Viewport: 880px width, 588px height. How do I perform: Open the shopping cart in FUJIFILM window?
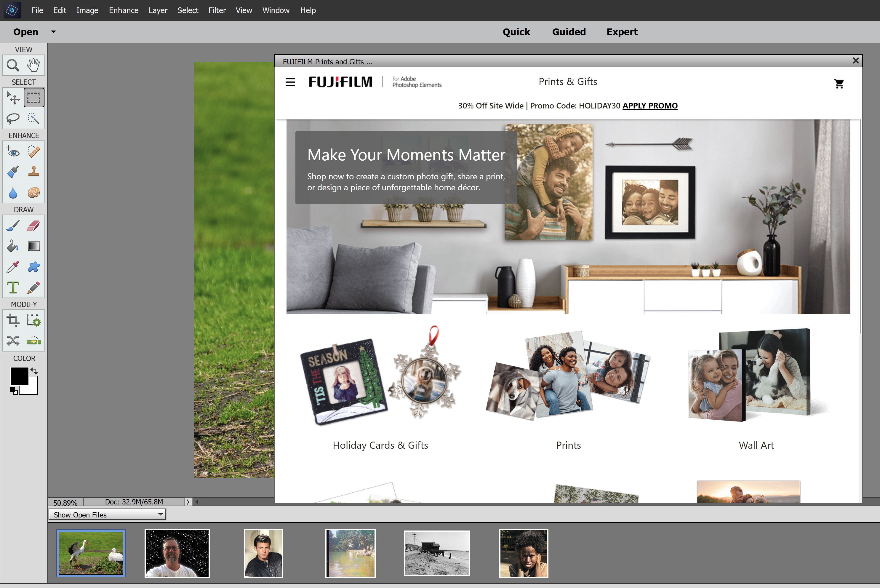point(839,84)
